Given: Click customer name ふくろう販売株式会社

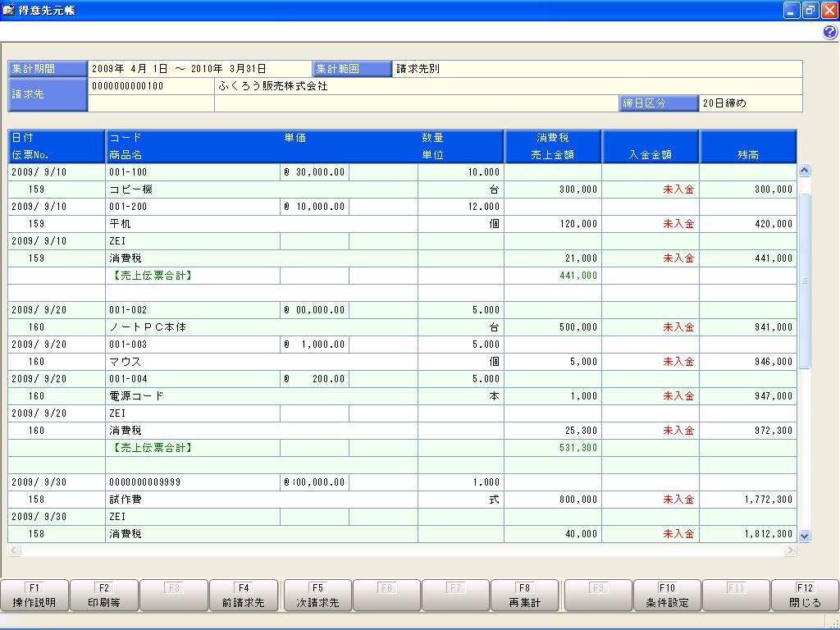Looking at the screenshot, I should tap(273, 85).
